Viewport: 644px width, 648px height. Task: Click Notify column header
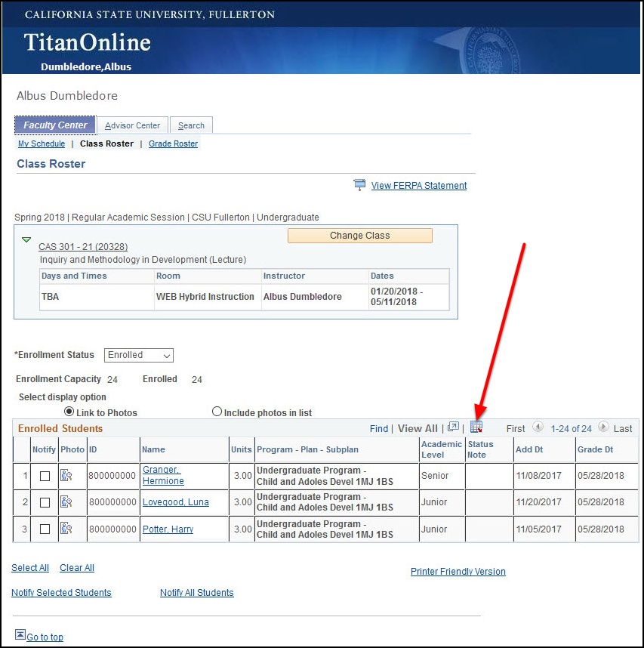[44, 449]
